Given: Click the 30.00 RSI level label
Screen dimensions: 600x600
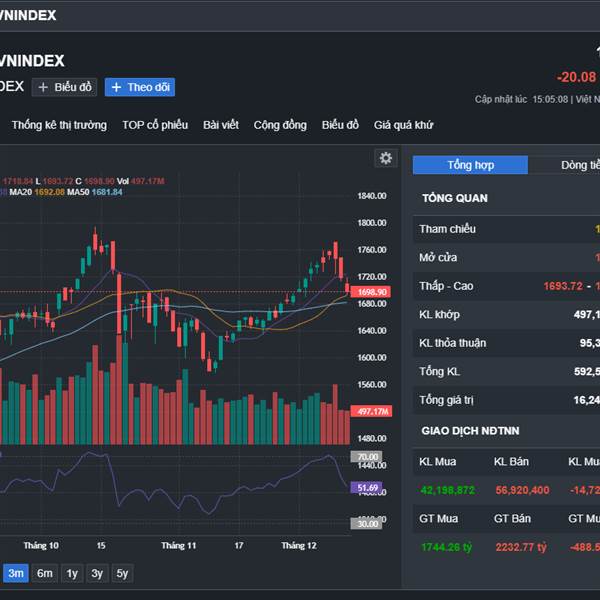Looking at the screenshot, I should [366, 523].
